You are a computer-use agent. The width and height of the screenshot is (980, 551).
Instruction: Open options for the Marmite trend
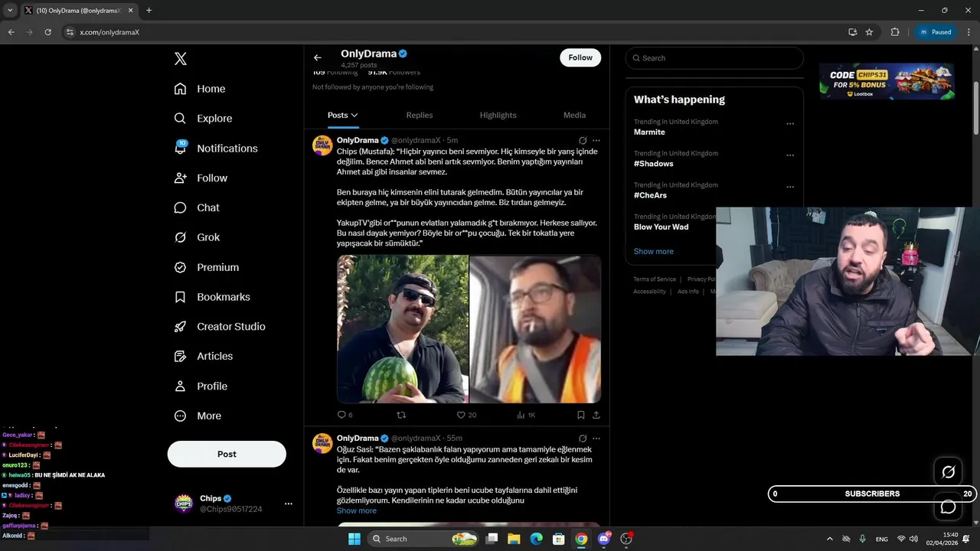790,124
